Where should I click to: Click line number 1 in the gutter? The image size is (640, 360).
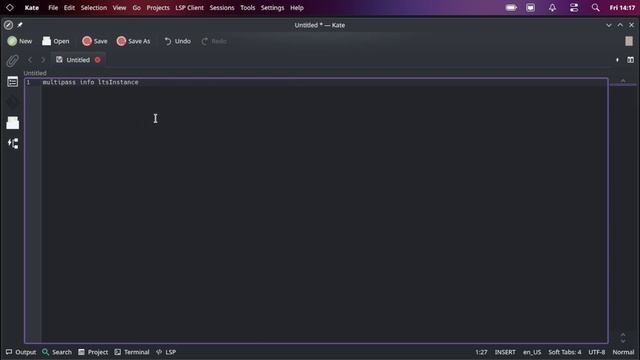coord(28,82)
